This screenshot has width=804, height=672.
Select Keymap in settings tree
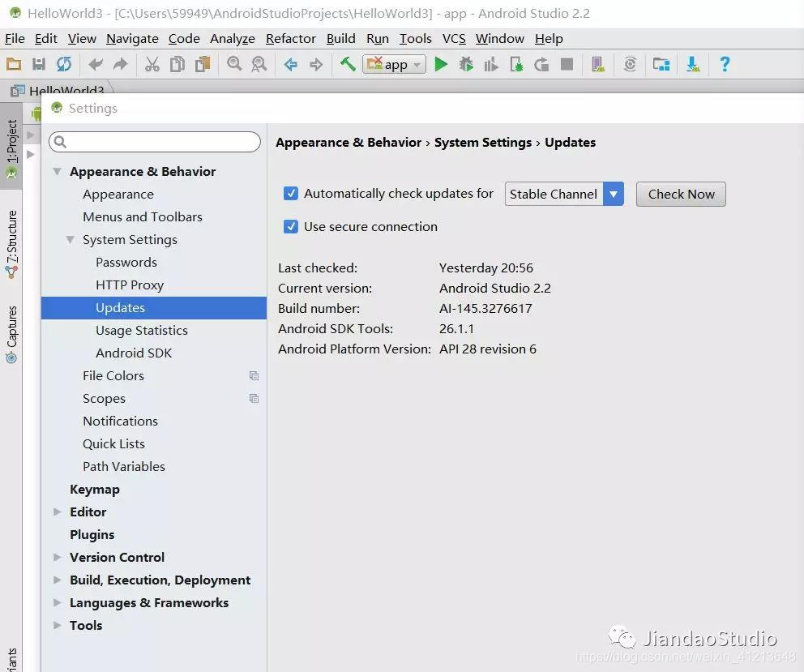95,490
